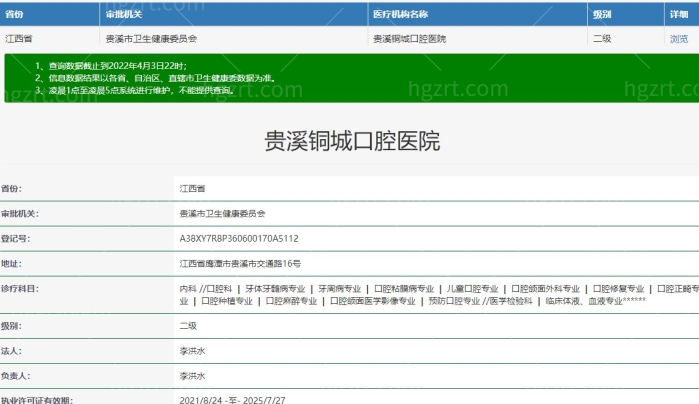Click the notice line about 2022年4月3日22时

tap(111, 66)
